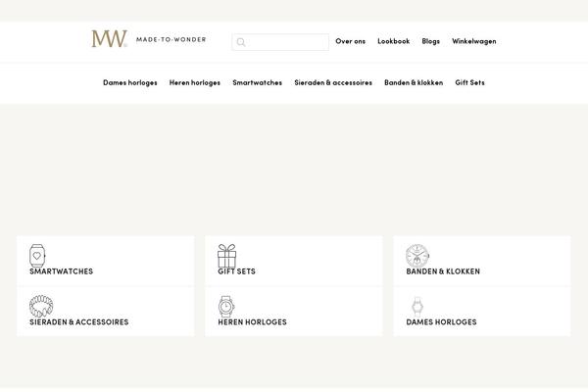Select Dames horloges in the navigation menu
The image size is (588, 392).
[x=129, y=83]
